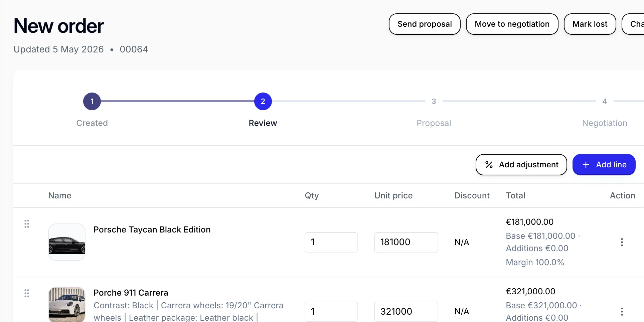Click the Discount column header
644x322 pixels.
tap(472, 196)
